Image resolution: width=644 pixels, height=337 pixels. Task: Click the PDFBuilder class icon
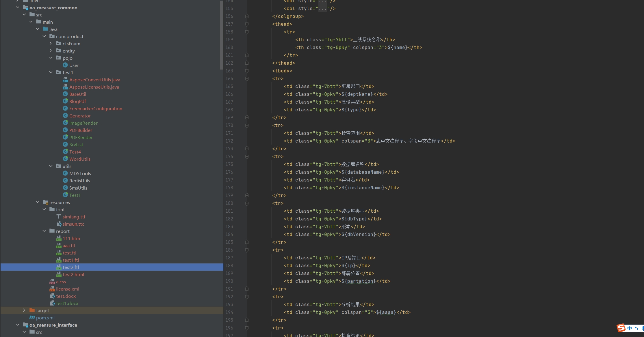click(x=65, y=130)
